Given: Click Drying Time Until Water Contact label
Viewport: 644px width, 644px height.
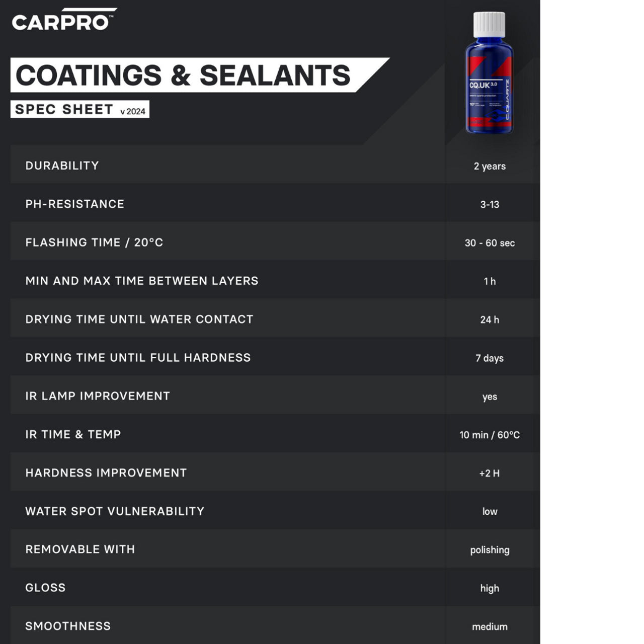Looking at the screenshot, I should click(x=139, y=319).
